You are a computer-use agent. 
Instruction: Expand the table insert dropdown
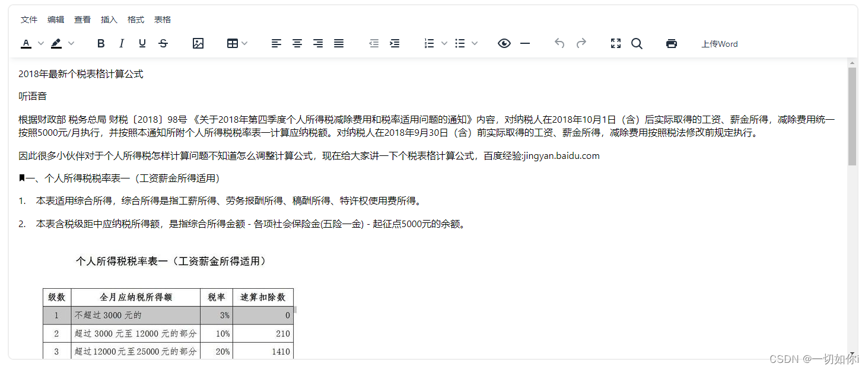point(244,43)
